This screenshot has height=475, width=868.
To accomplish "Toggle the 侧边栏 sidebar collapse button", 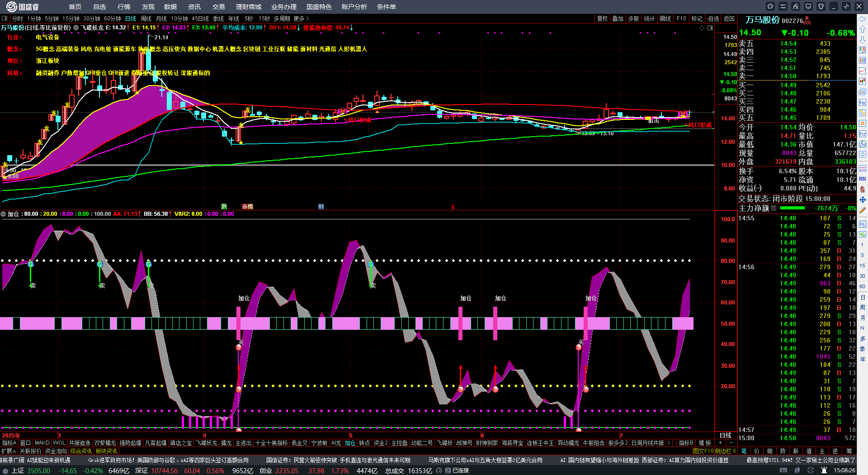I will pos(725,451).
